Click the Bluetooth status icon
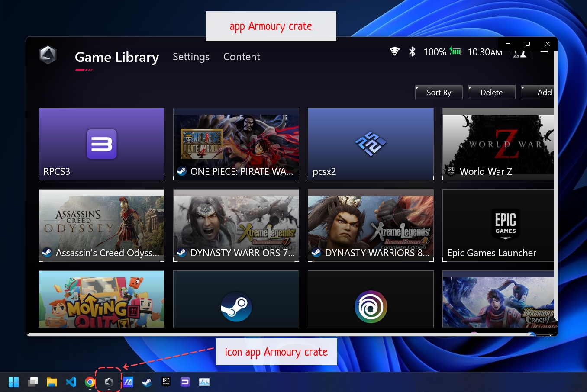Viewport: 587px width, 392px height. pyautogui.click(x=412, y=51)
